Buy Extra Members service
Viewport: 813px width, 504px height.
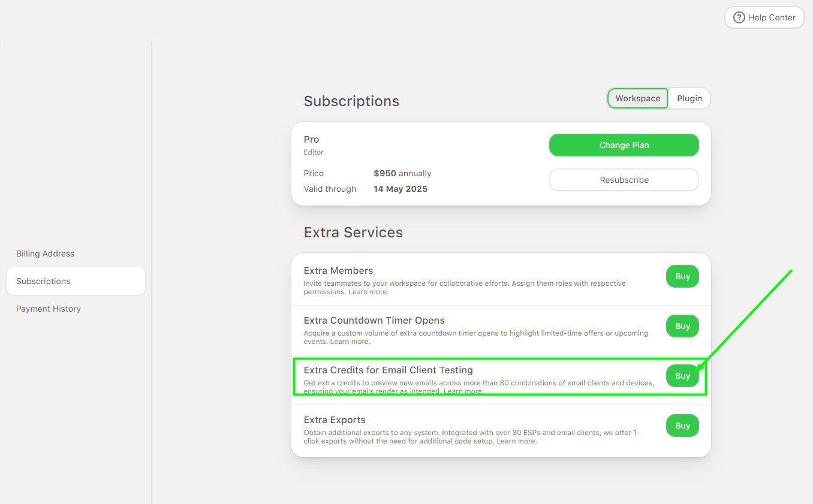tap(682, 276)
